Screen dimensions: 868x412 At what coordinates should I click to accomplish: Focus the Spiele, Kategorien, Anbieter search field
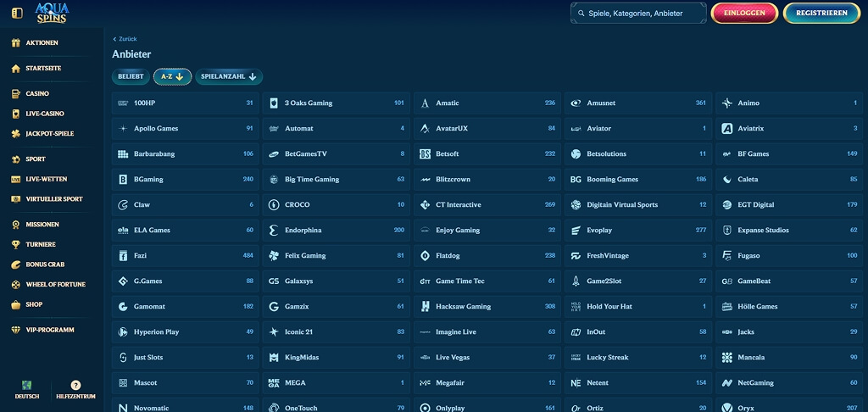pos(638,14)
